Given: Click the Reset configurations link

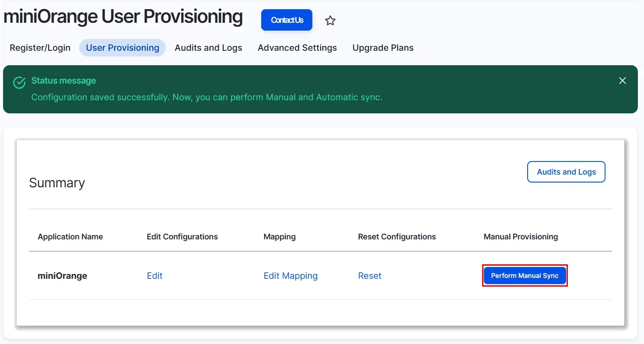Looking at the screenshot, I should point(370,276).
